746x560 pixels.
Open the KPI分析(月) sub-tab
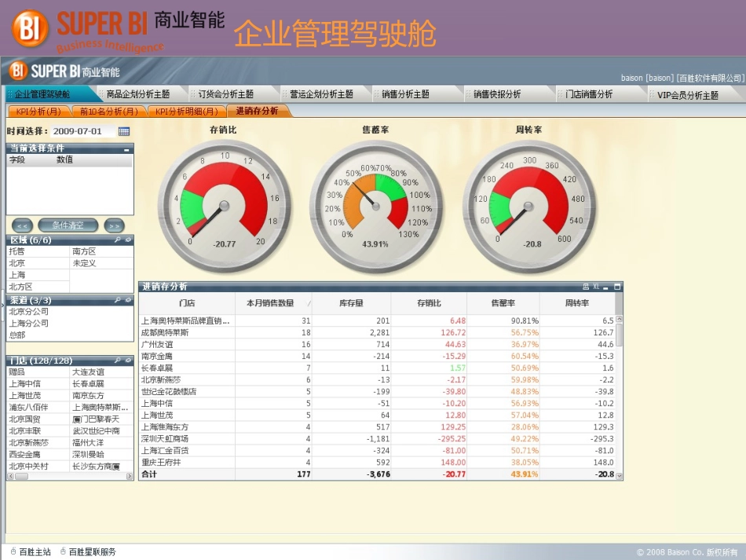point(38,112)
